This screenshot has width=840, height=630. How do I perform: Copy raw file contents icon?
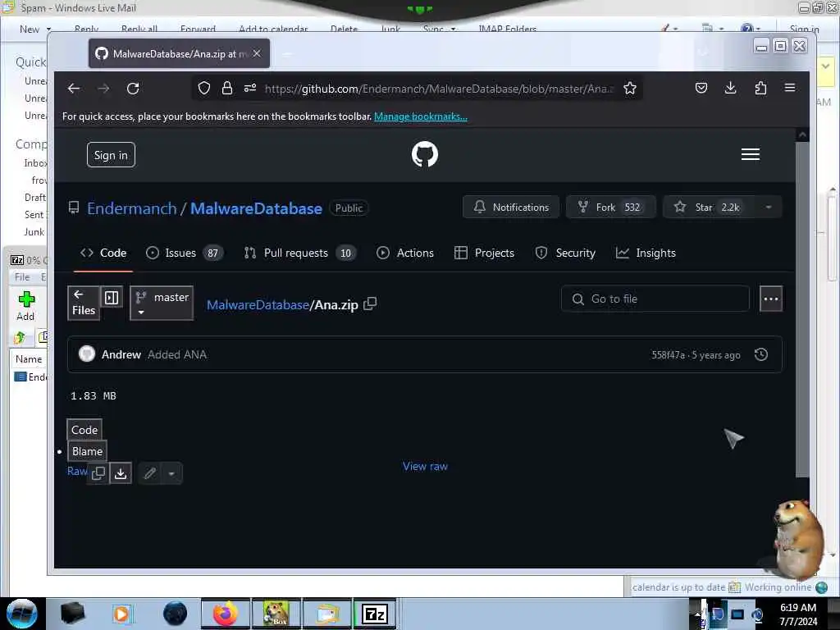pos(98,473)
